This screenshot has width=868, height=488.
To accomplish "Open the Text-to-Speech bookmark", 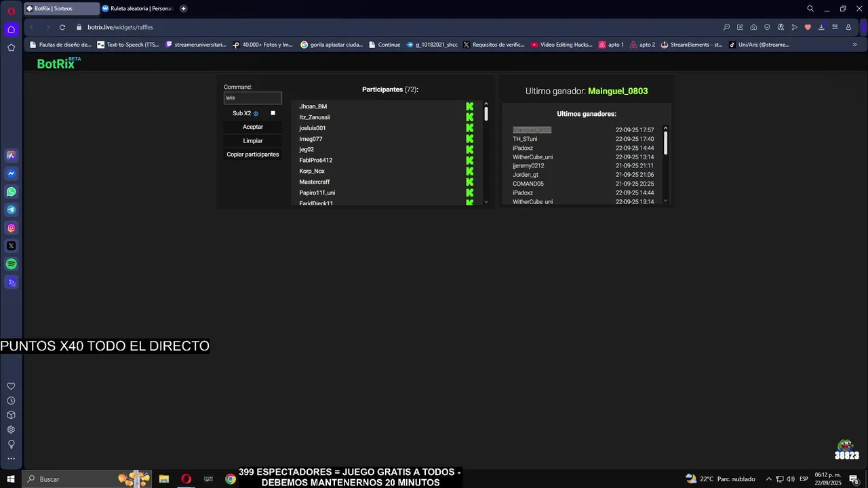I will (128, 45).
